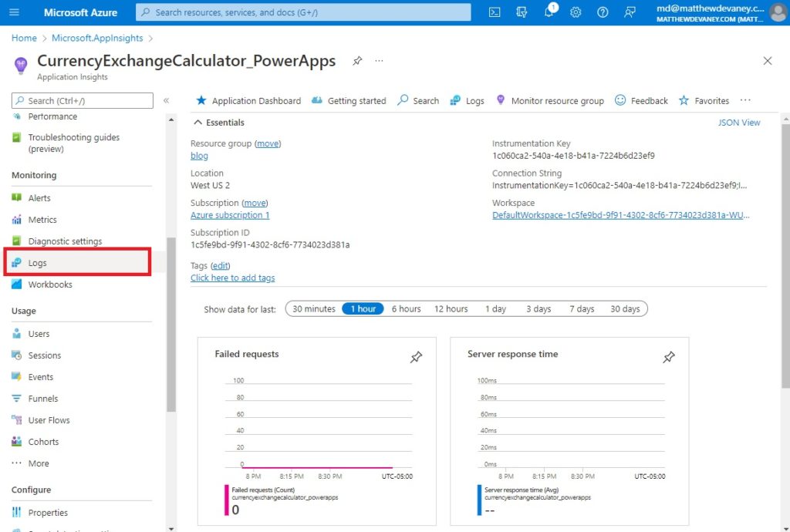Click the sidebar vertical scrollbar thumb
The height and width of the screenshot is (532, 790).
click(171, 325)
